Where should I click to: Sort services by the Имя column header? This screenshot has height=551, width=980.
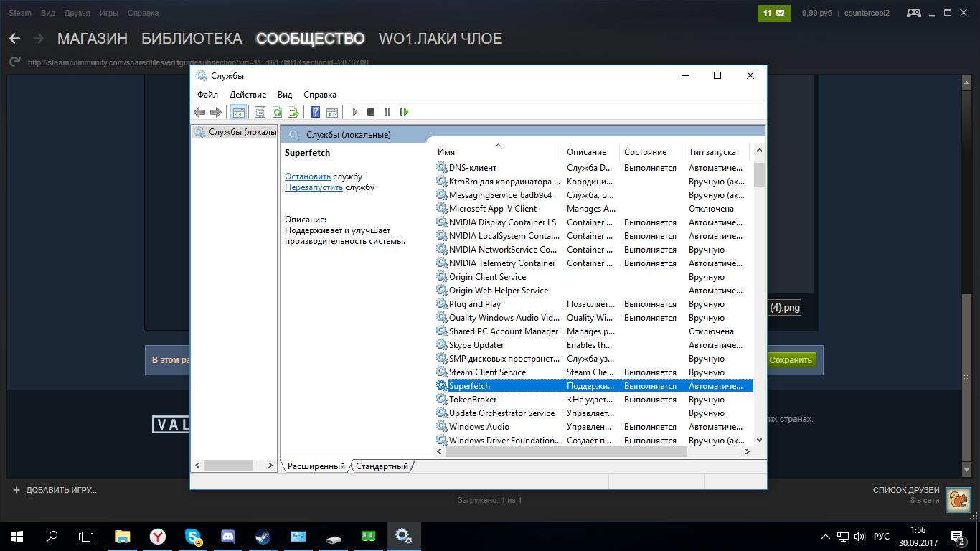coord(499,152)
